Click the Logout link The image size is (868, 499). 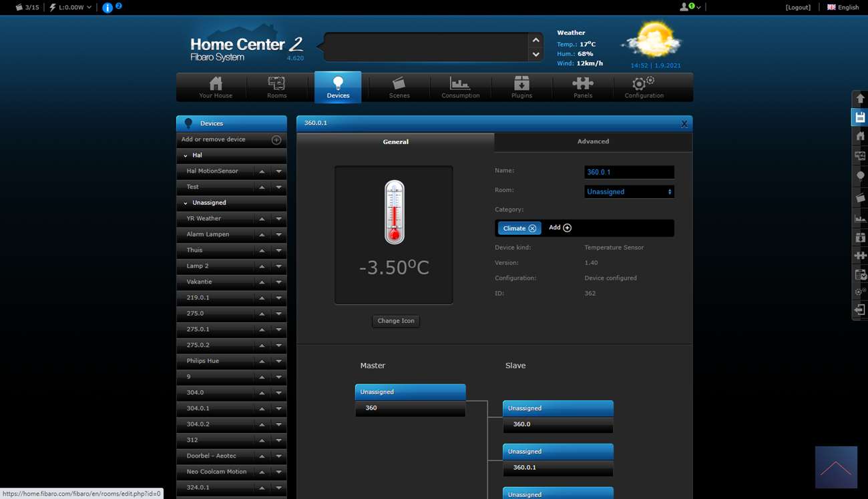[x=798, y=7]
